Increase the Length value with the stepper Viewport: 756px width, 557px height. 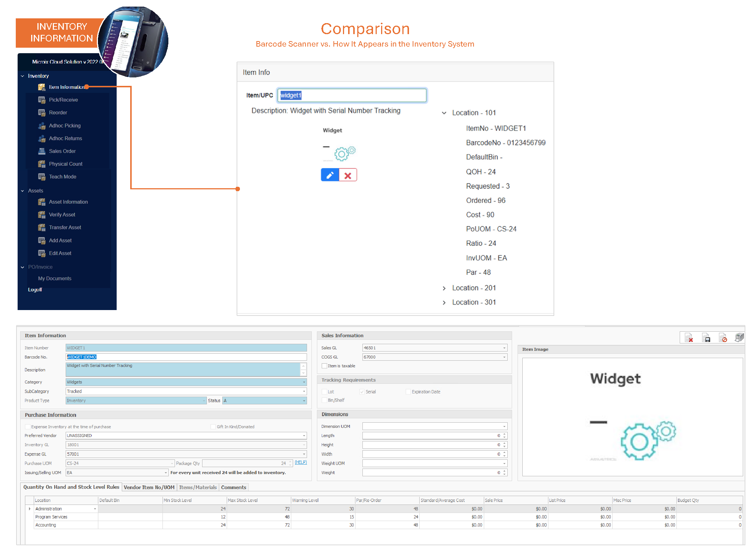[505, 434]
